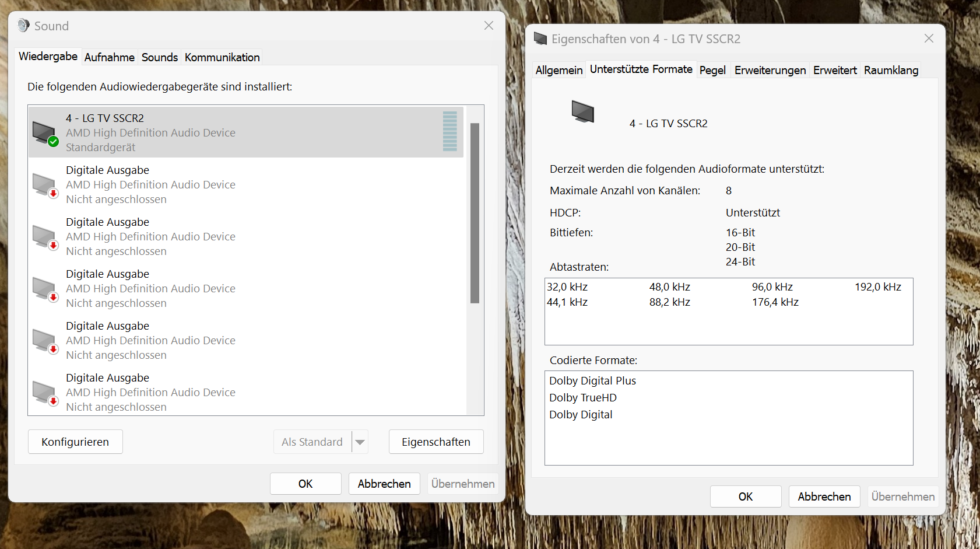Click Abbrechen in the Eigenschaften dialog

824,496
